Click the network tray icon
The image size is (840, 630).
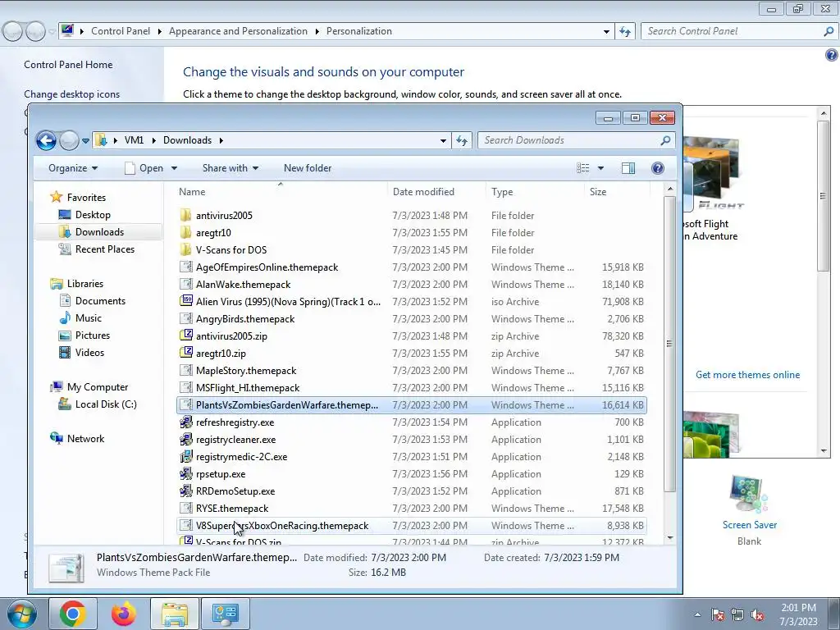[737, 615]
